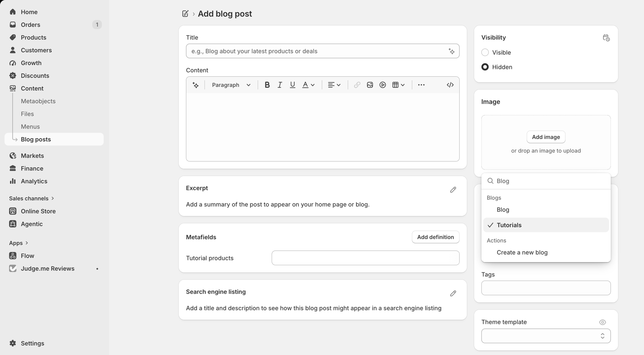Click the Add image button
Viewport: 644px width, 355px height.
(x=546, y=137)
